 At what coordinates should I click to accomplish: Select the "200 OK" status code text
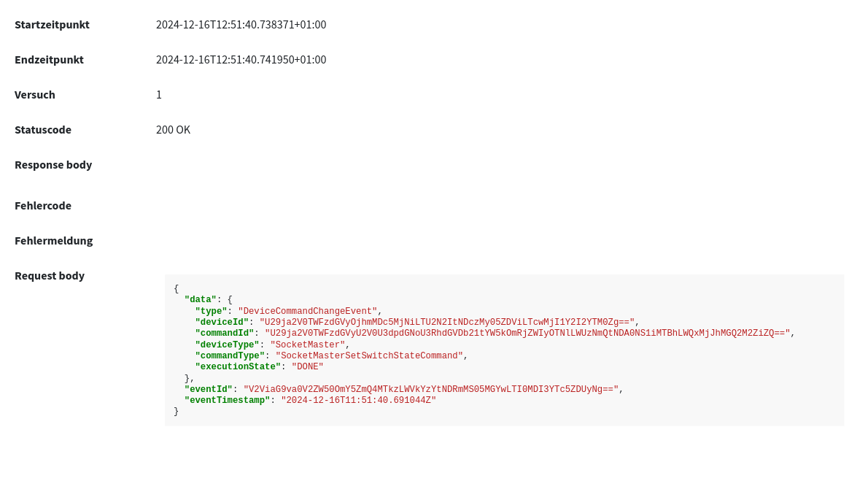point(173,129)
